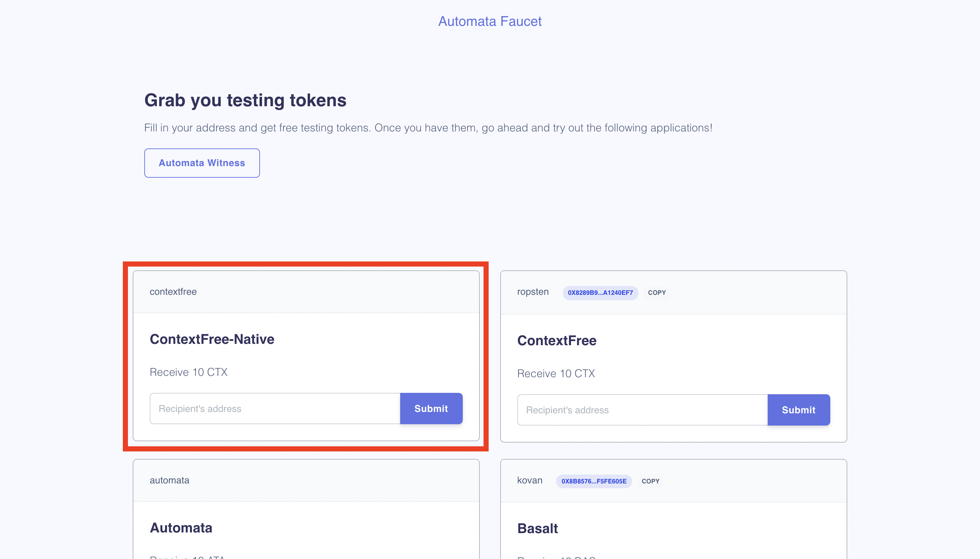Image resolution: width=980 pixels, height=559 pixels.
Task: Select the ContextFree-Native card heading
Action: tap(212, 339)
